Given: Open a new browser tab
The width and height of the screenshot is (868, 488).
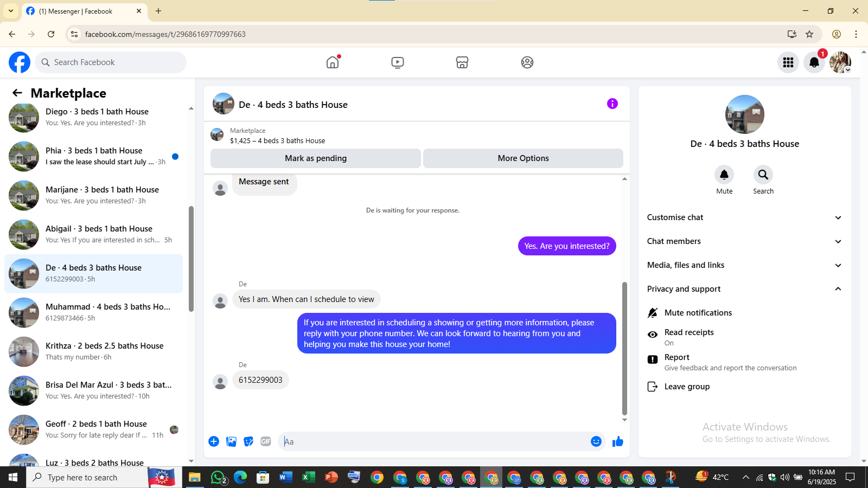Looking at the screenshot, I should click(x=158, y=11).
